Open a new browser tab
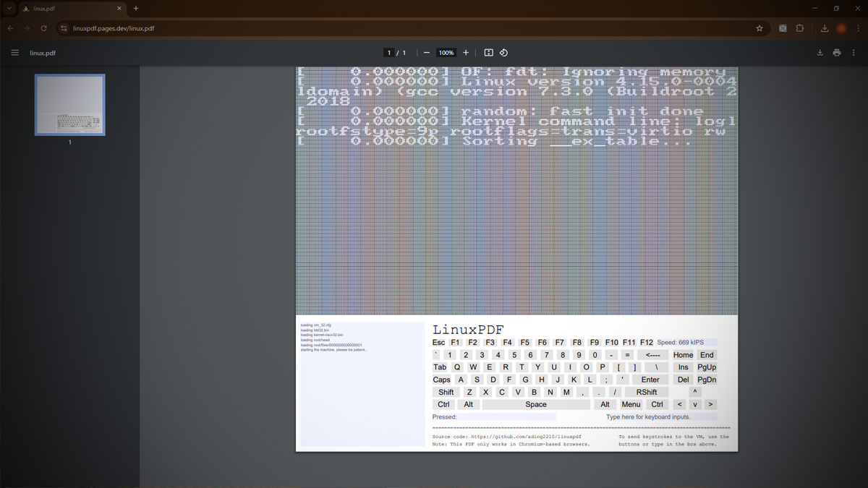The image size is (868, 488). [135, 9]
